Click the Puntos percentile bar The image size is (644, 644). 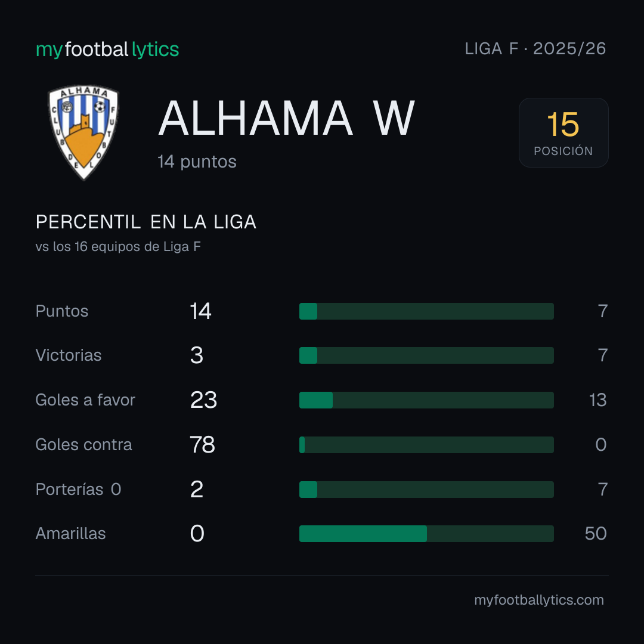[x=426, y=311]
